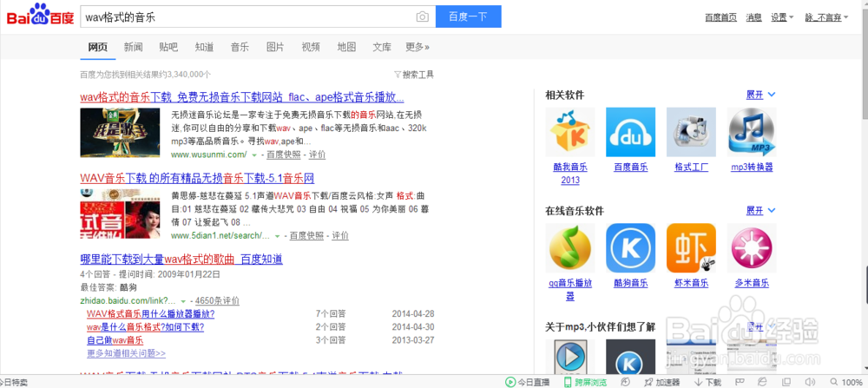Open dropdown arrow beside zhidao.baidu.com link
The height and width of the screenshot is (388, 868).
[183, 301]
